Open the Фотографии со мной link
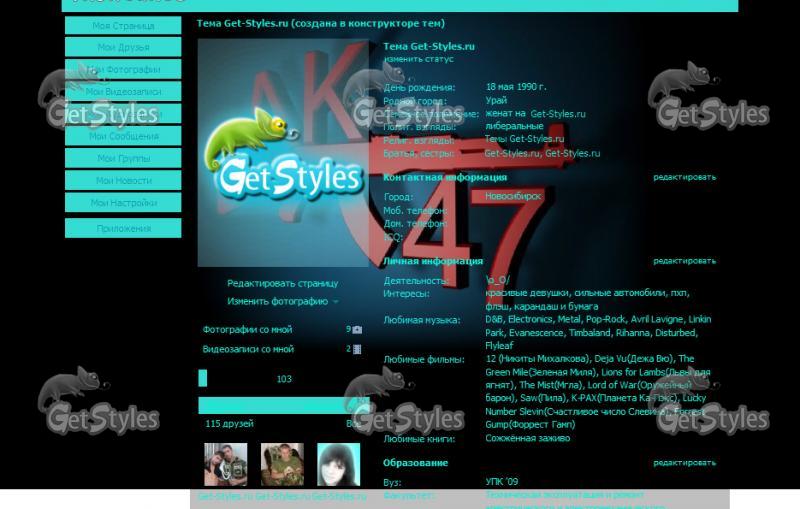Image resolution: width=800 pixels, height=509 pixels. 247,329
